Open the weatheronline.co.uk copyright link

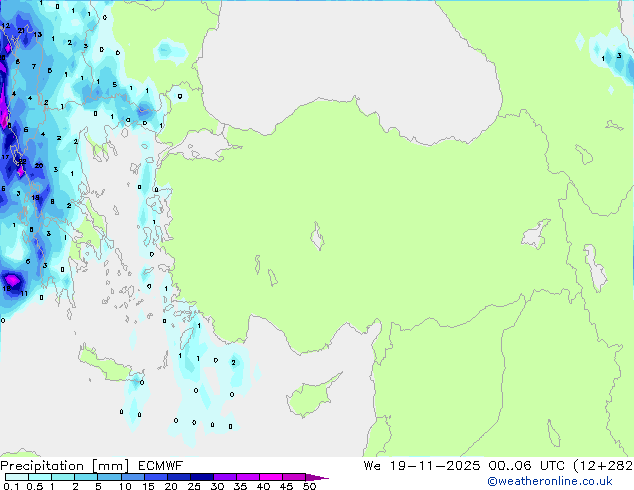point(549,481)
